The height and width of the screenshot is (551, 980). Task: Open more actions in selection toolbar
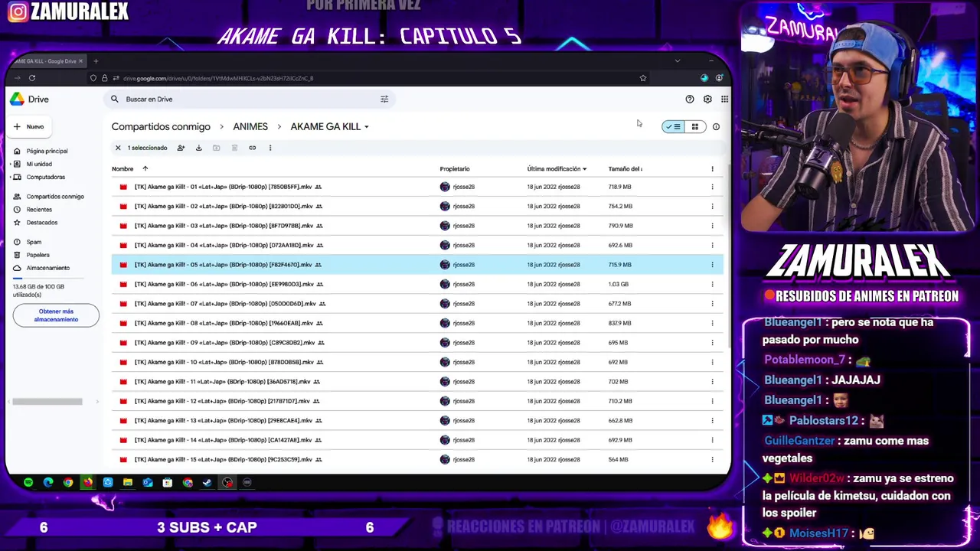(270, 148)
